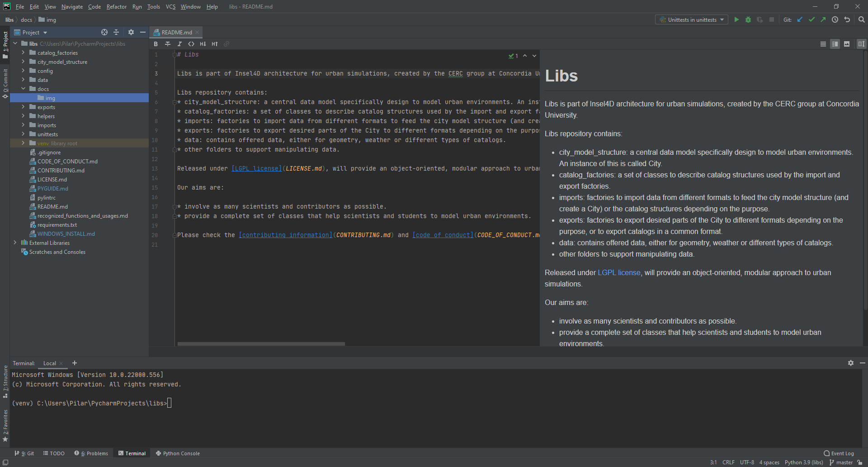This screenshot has width=868, height=467.
Task: Open Favorites sidebar tool window
Action: (5, 425)
